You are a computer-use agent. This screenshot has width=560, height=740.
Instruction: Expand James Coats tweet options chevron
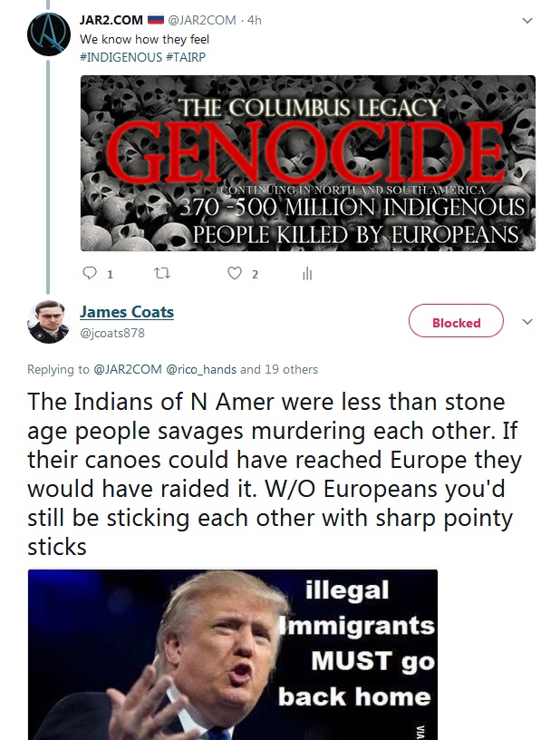point(527,321)
